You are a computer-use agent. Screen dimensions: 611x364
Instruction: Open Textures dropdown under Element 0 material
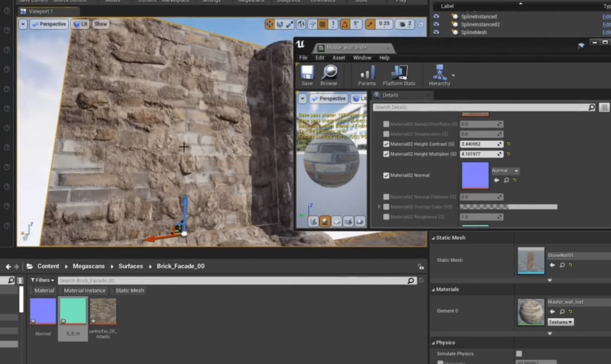coord(561,322)
